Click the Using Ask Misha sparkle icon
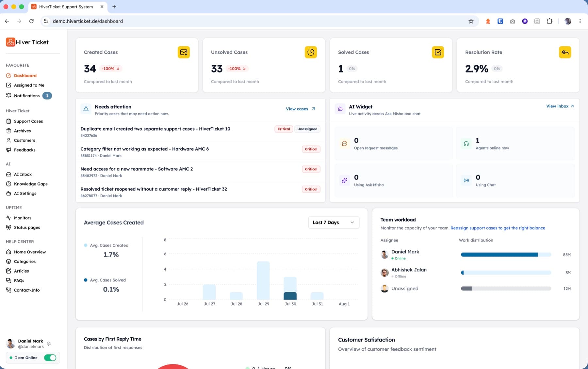 pos(344,180)
